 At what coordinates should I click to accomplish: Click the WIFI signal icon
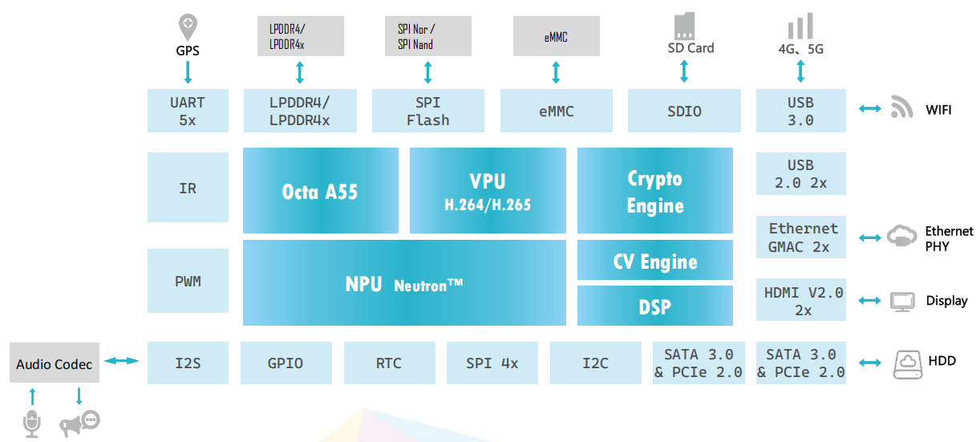[902, 108]
